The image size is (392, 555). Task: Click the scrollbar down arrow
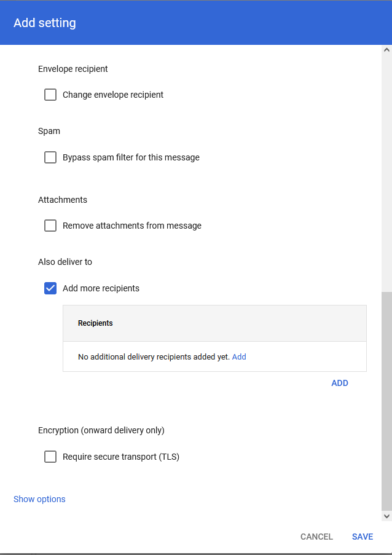(386, 517)
